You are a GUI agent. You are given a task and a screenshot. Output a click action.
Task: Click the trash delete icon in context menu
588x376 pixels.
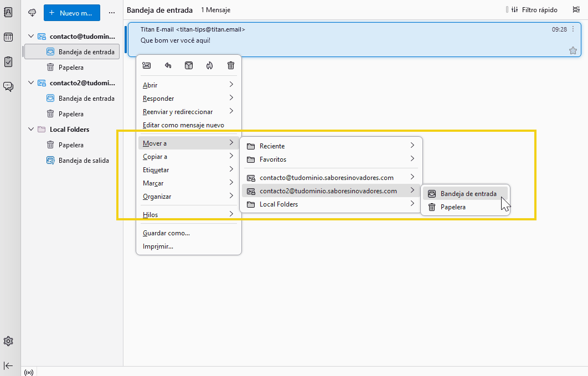[231, 65]
